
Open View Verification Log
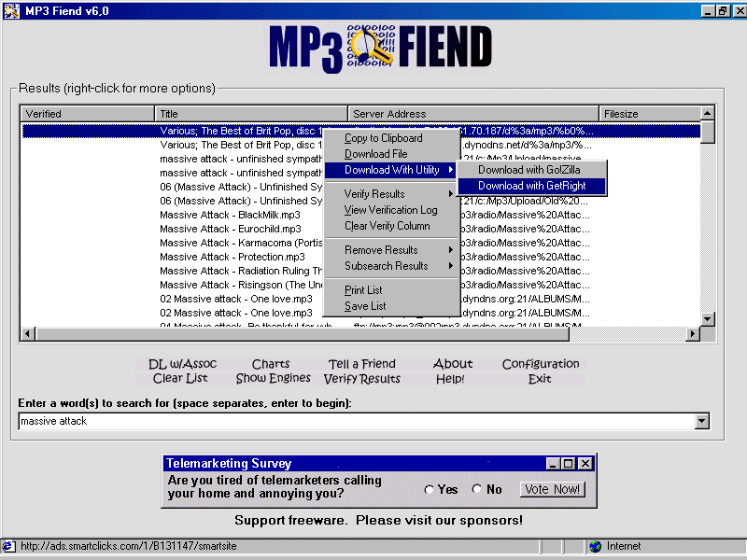tap(390, 210)
